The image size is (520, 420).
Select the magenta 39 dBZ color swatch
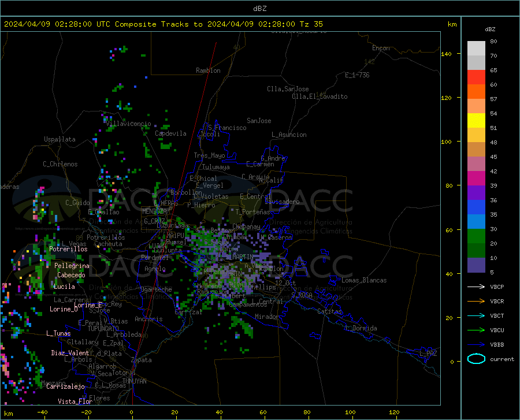(476, 179)
